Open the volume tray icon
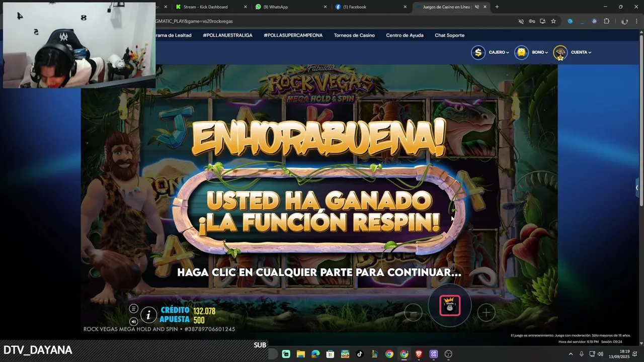Image resolution: width=644 pixels, height=362 pixels. pos(600,354)
